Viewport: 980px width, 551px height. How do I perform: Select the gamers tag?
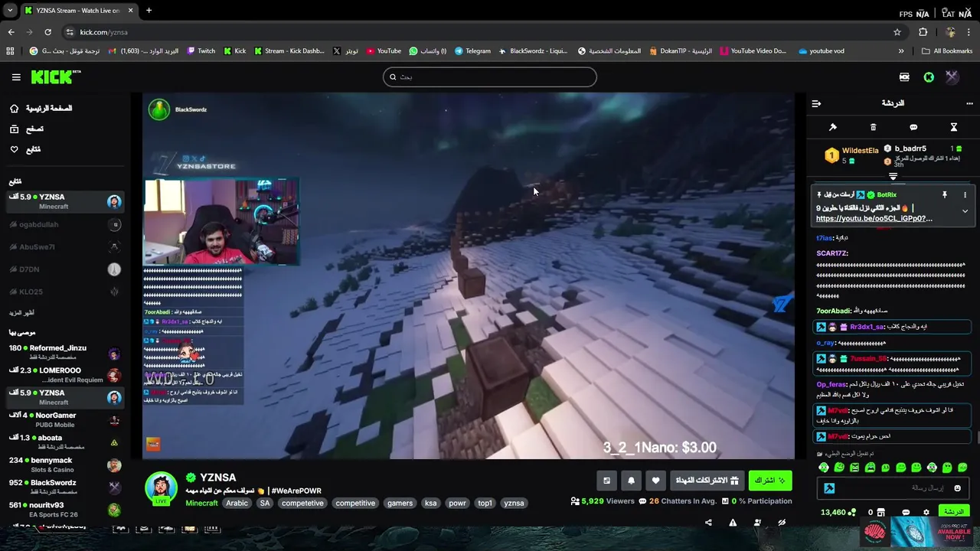[400, 503]
